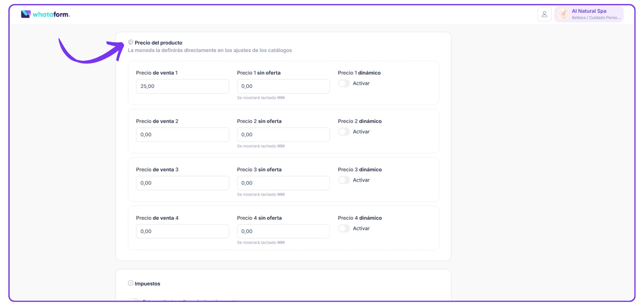Viewport: 644px width, 306px height.
Task: Click the Impuestos section icon
Action: [x=130, y=283]
